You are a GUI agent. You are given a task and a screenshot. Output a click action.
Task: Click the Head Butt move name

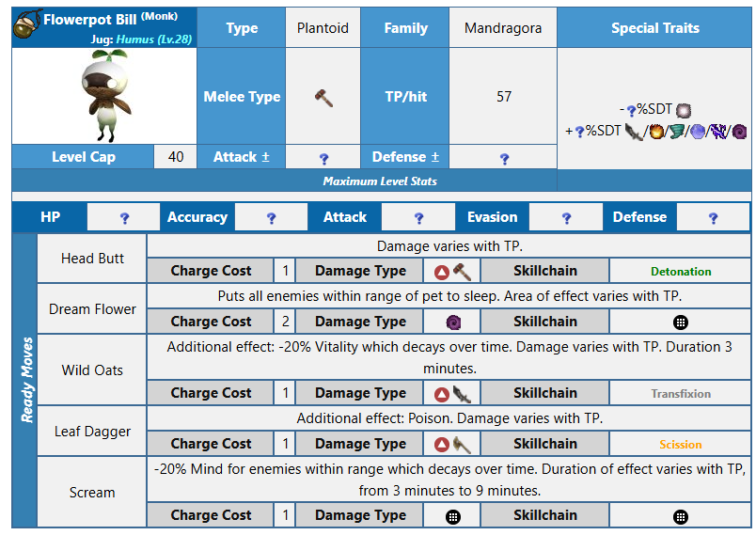click(x=92, y=259)
